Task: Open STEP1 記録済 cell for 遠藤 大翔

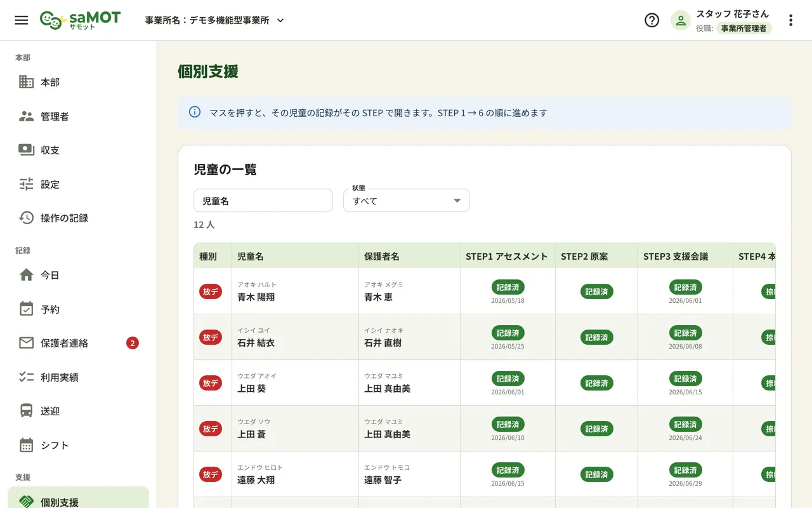Action: tap(508, 470)
